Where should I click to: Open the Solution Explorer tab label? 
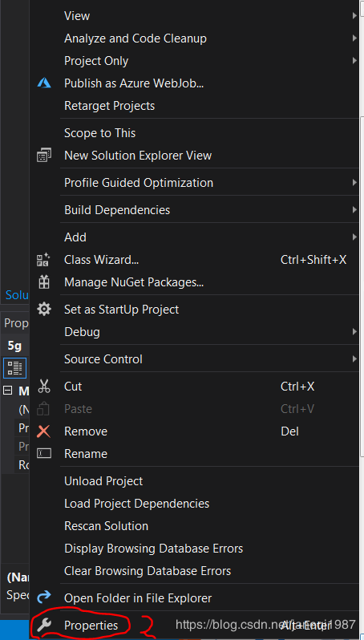click(x=16, y=295)
